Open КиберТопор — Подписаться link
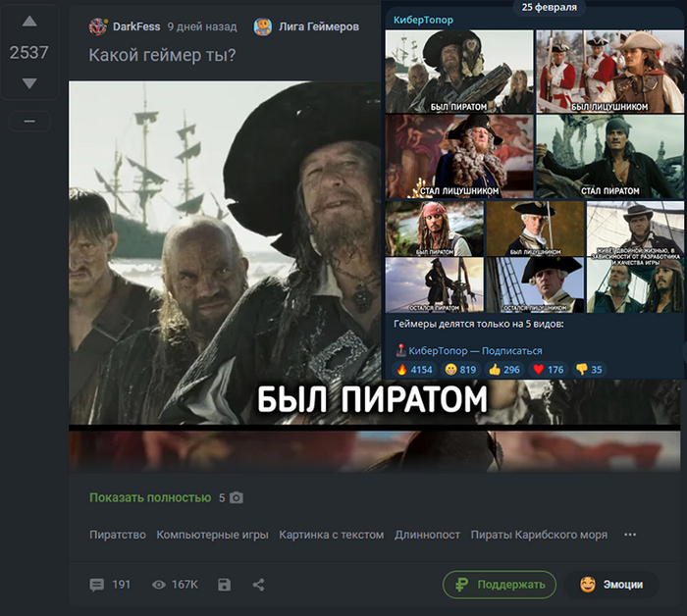687x616 pixels. point(475,351)
